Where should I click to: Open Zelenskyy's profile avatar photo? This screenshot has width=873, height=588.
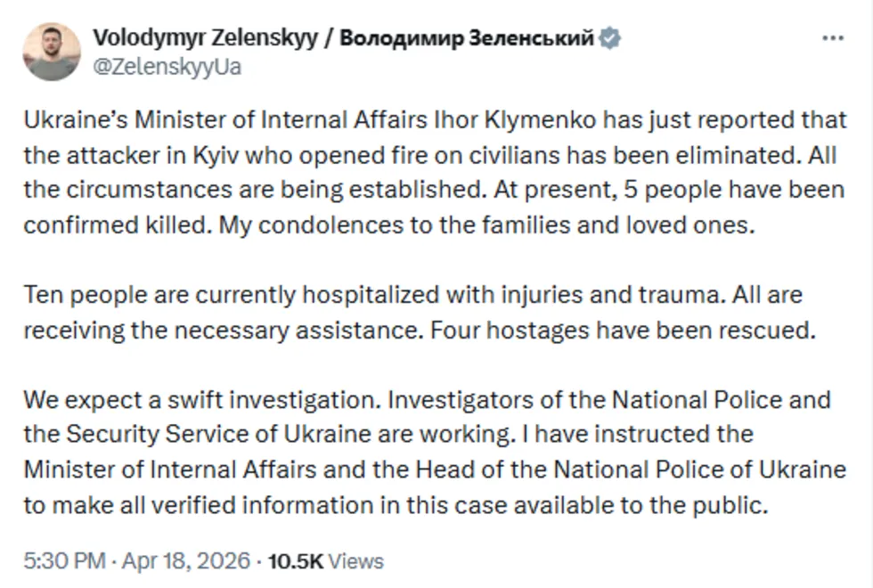point(52,52)
